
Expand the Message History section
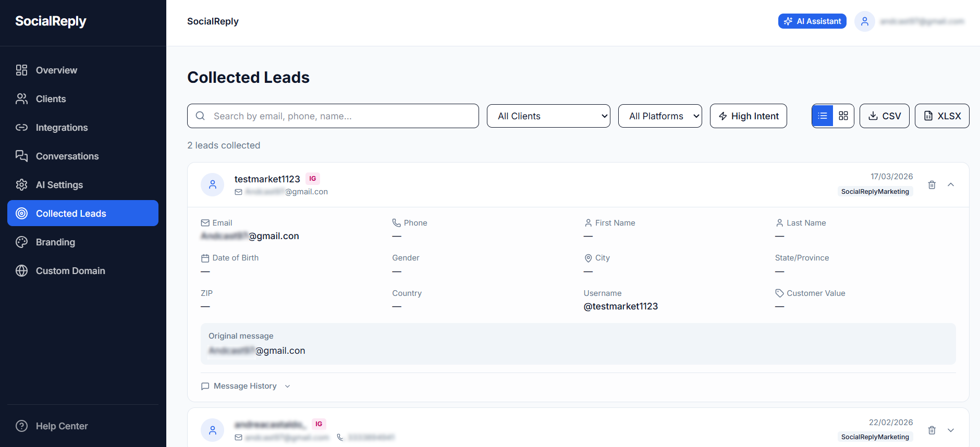[246, 386]
